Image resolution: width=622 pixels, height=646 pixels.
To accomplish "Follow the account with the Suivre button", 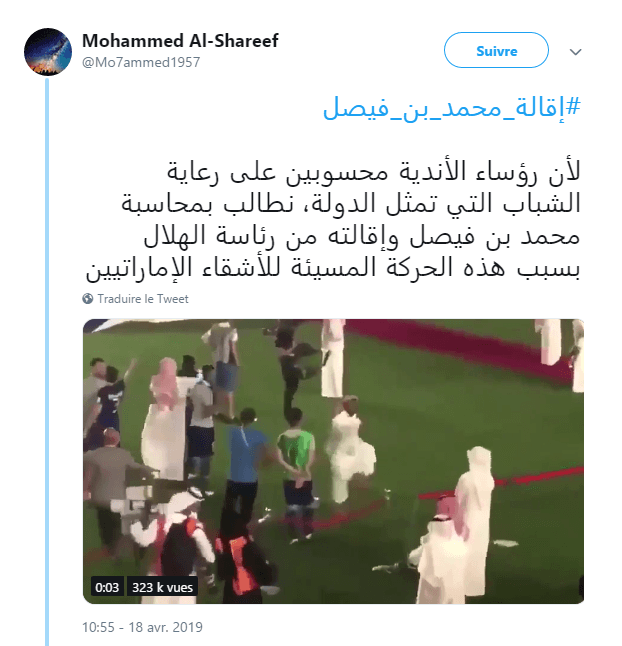I will pos(496,50).
